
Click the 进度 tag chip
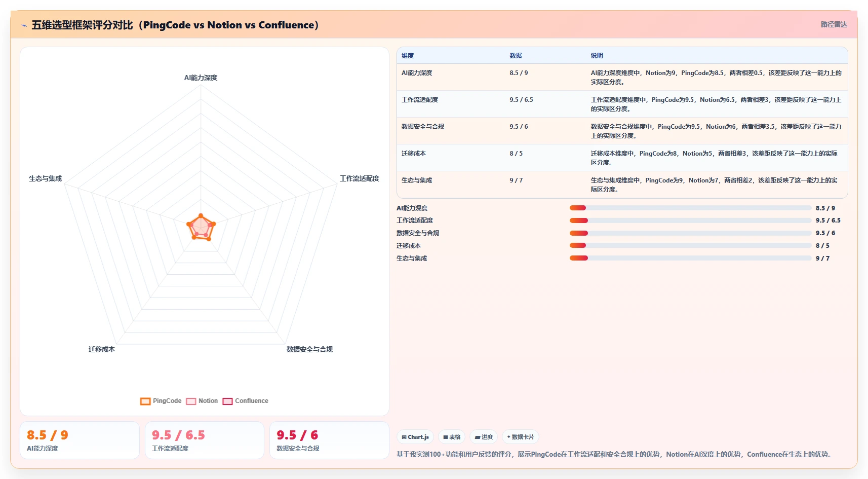[484, 437]
